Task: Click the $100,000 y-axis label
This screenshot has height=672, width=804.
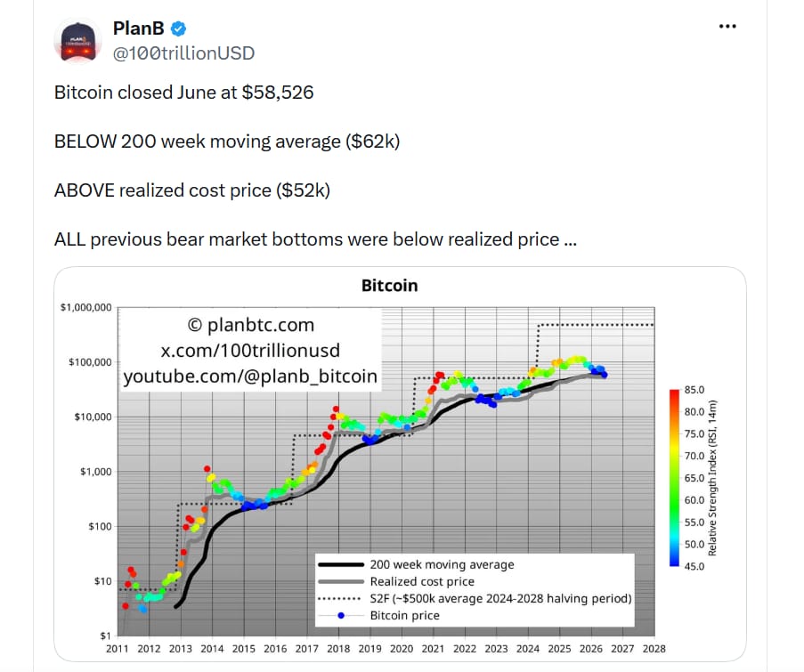Action: pyautogui.click(x=90, y=362)
